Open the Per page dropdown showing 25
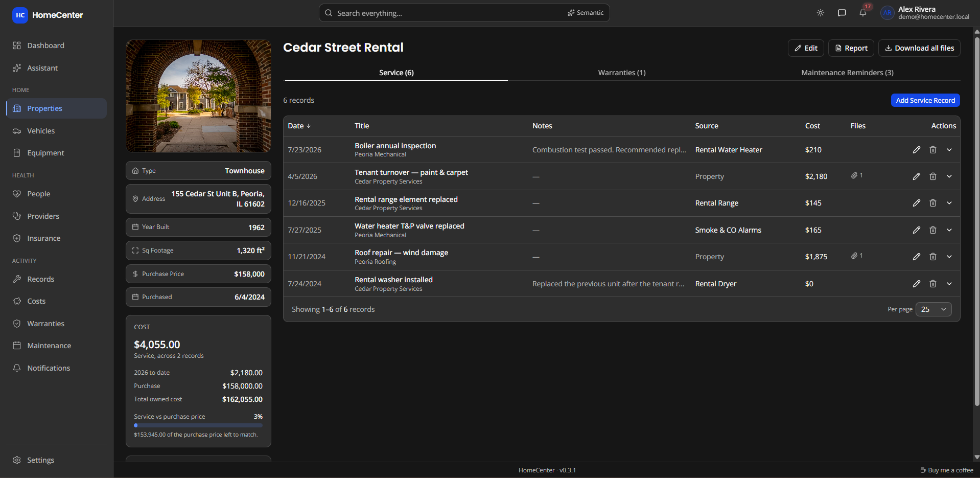 [x=934, y=309]
